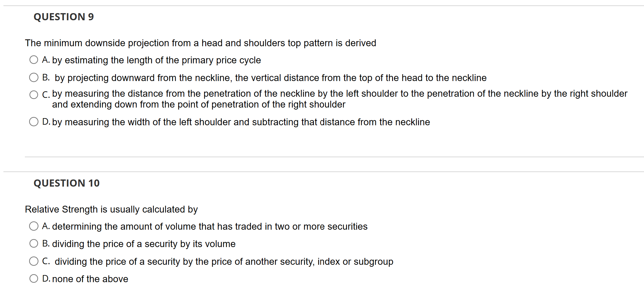Select option B for Question 9
This screenshot has width=644, height=303.
coord(34,77)
